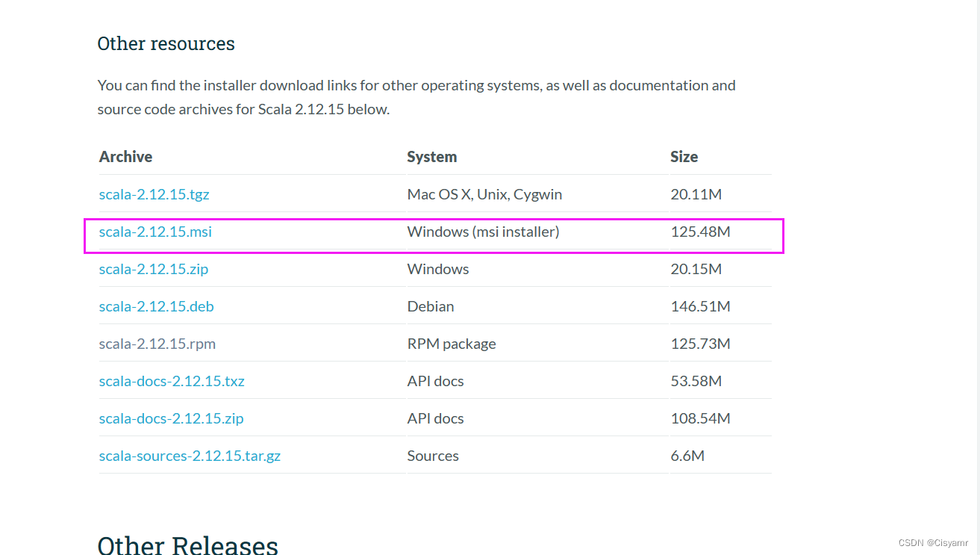Click the System column header
The image size is (980, 555).
point(432,157)
